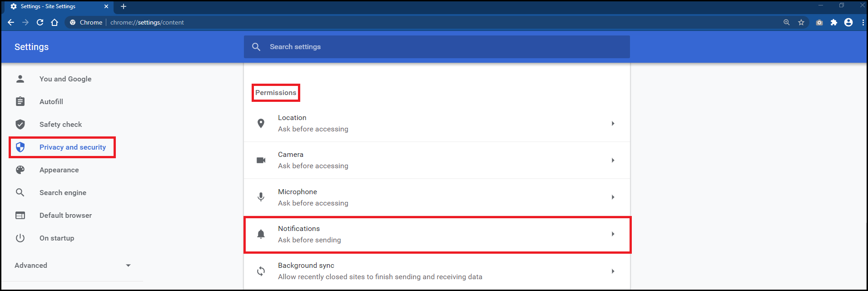Expand Location permission arrow
Screen dimensions: 868x291
click(x=613, y=124)
